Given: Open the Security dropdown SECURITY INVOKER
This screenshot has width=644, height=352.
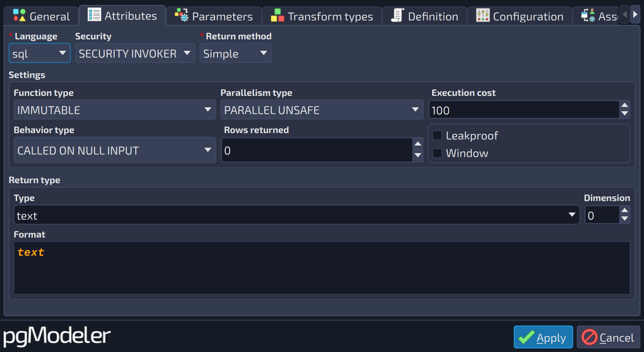Looking at the screenshot, I should pos(135,53).
